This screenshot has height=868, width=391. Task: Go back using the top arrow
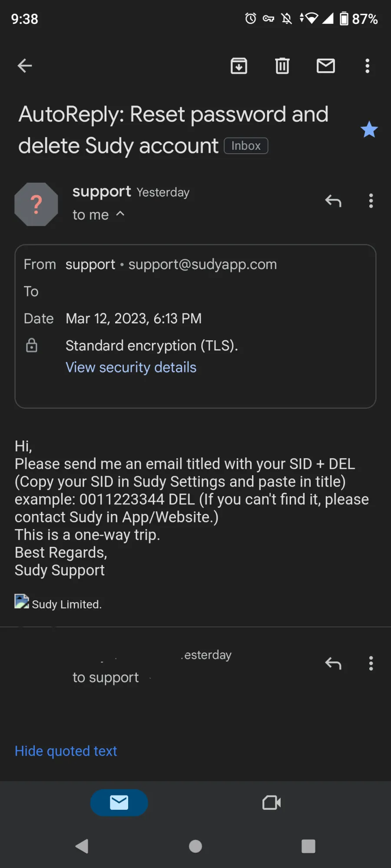coord(25,66)
